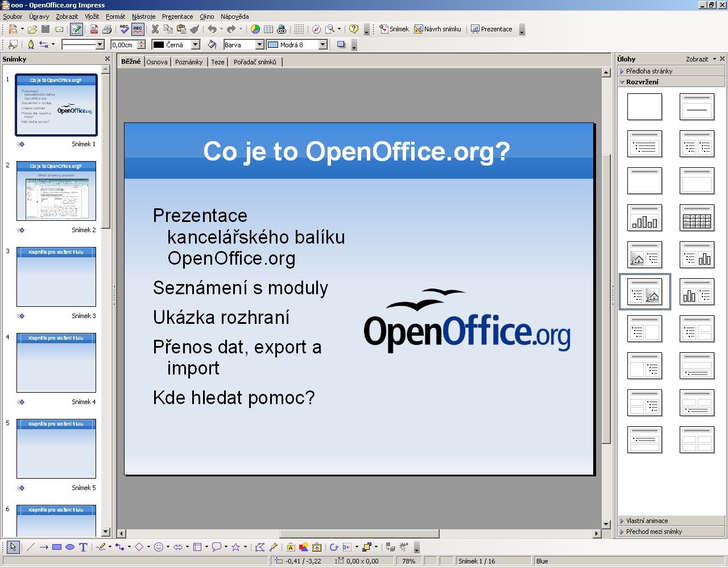728x568 pixels.
Task: Open the Formát menu
Action: click(x=115, y=17)
